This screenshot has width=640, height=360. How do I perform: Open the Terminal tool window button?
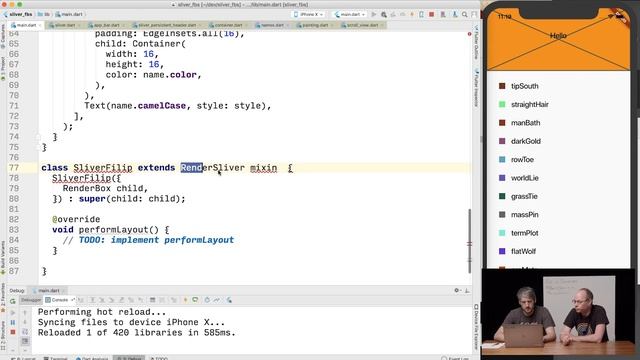[56, 358]
